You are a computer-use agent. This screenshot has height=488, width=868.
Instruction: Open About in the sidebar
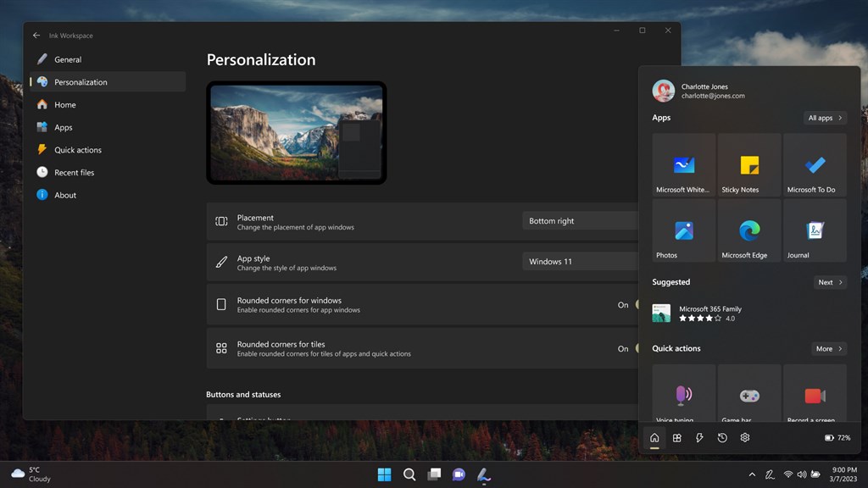coord(108,196)
